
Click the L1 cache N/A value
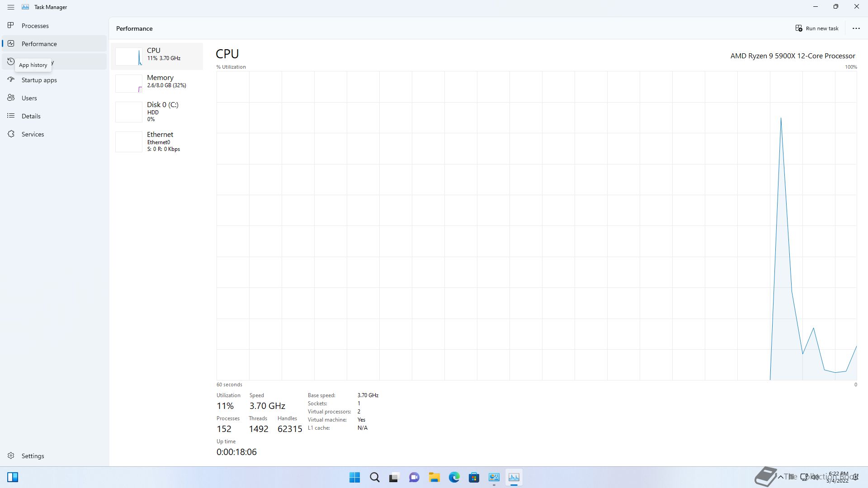pyautogui.click(x=362, y=428)
